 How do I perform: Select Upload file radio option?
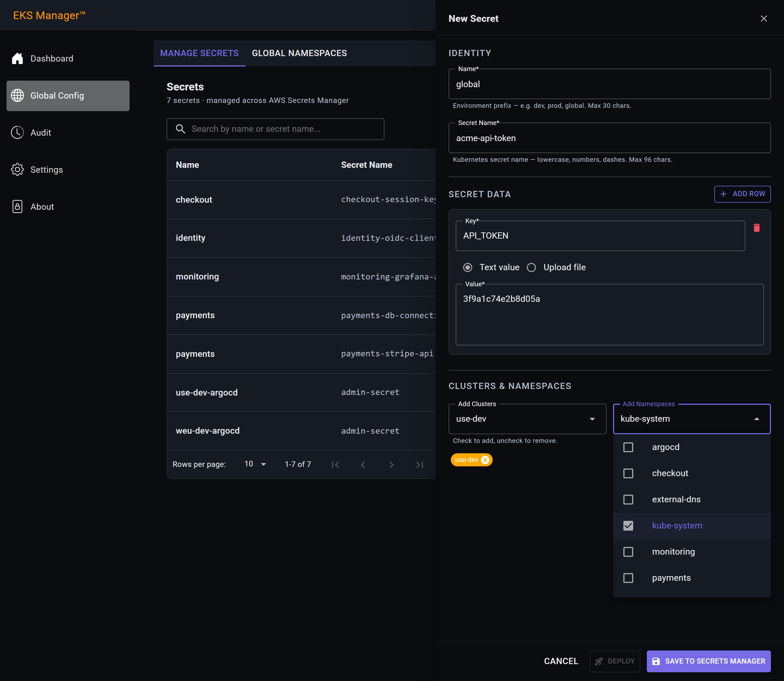[x=531, y=268]
